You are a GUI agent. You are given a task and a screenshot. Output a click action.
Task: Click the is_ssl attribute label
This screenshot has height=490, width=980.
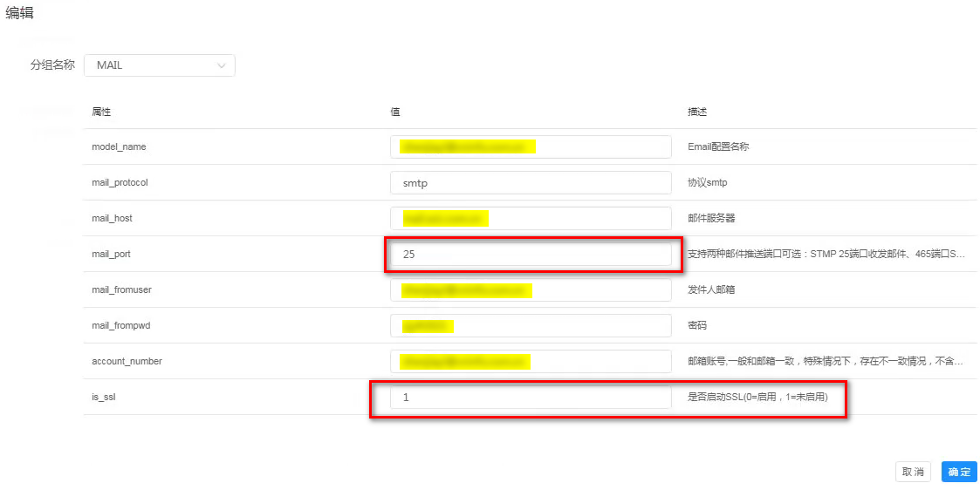pos(104,398)
